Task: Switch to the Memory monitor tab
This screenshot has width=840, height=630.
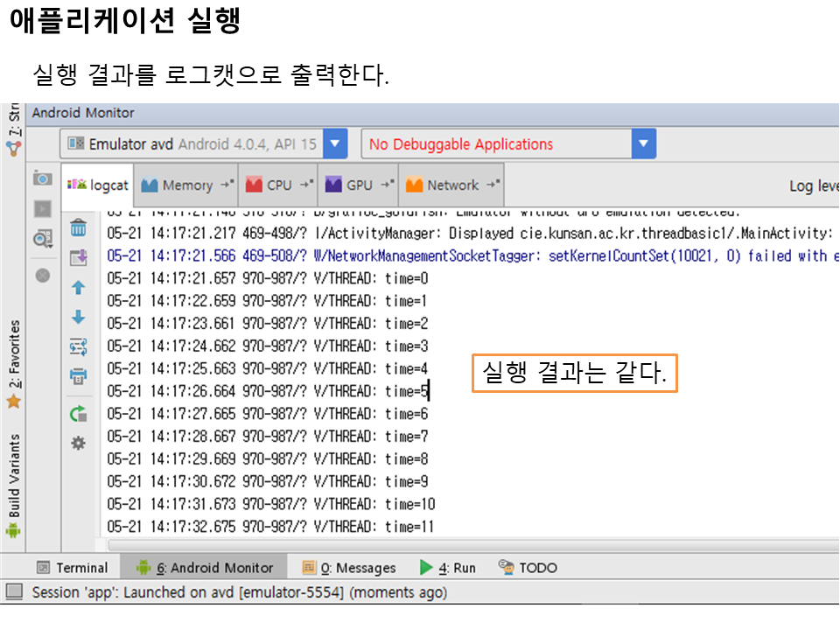Action: [186, 185]
